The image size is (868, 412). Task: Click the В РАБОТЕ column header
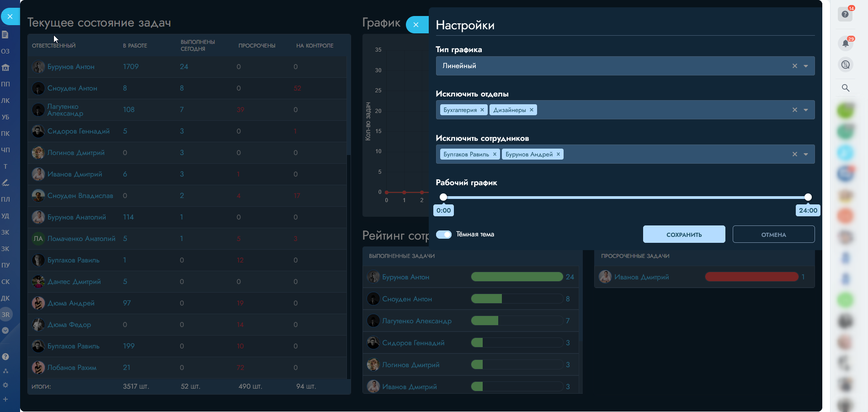coord(135,46)
